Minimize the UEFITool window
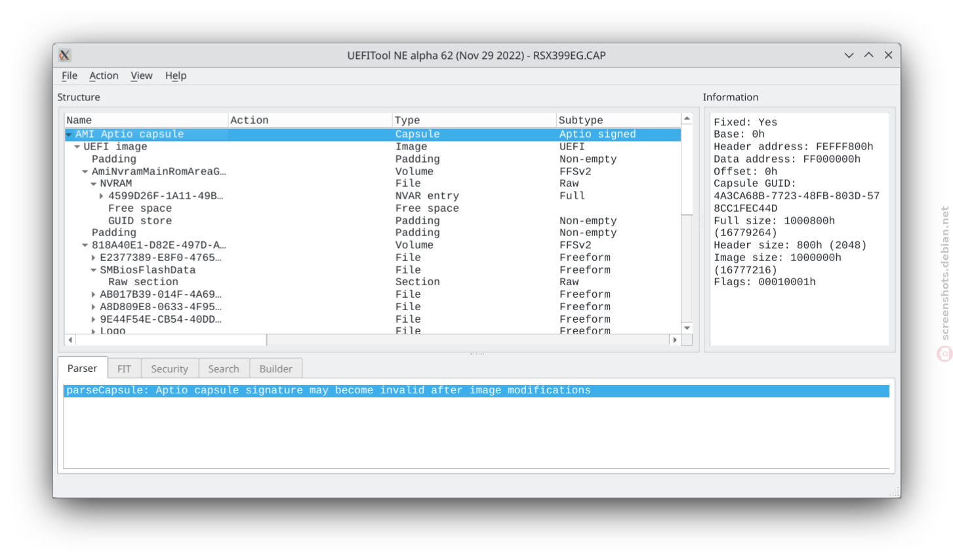 tap(849, 55)
